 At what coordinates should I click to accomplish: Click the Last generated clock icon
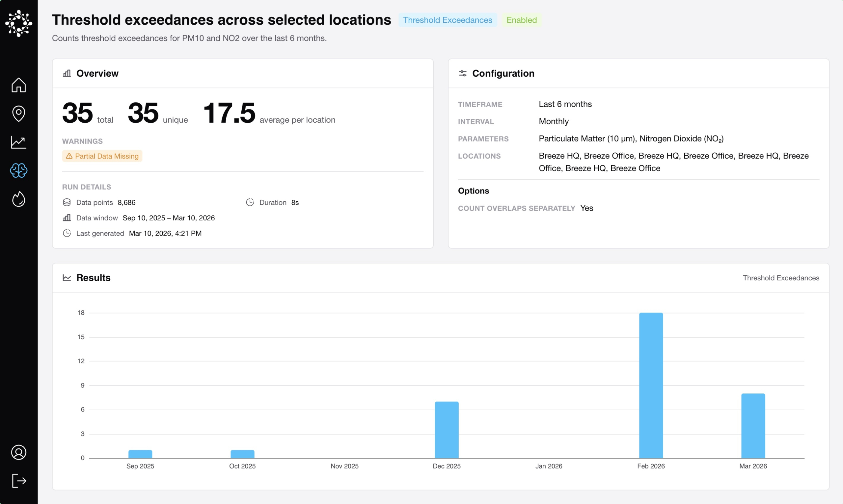coord(67,233)
